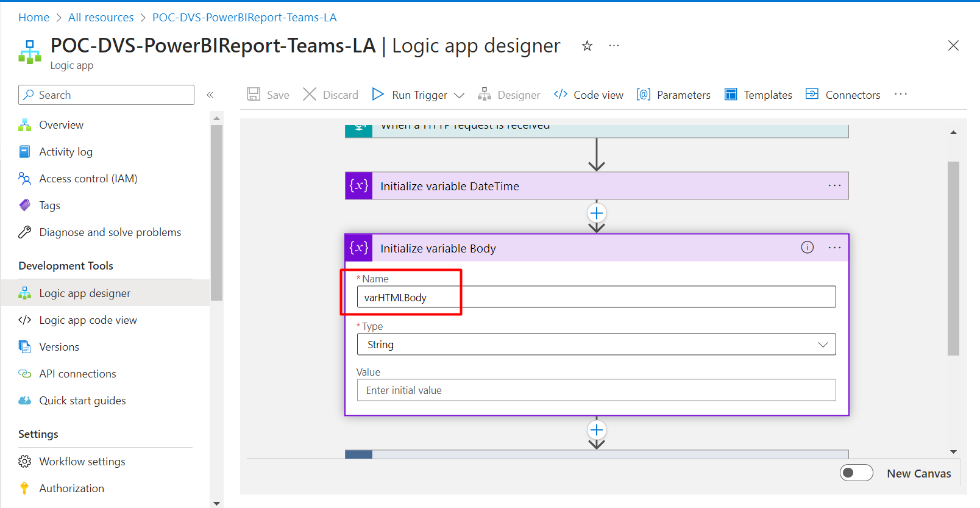This screenshot has width=980, height=508.
Task: Click the left sidebar vertical scrollbar
Action: coord(216,213)
